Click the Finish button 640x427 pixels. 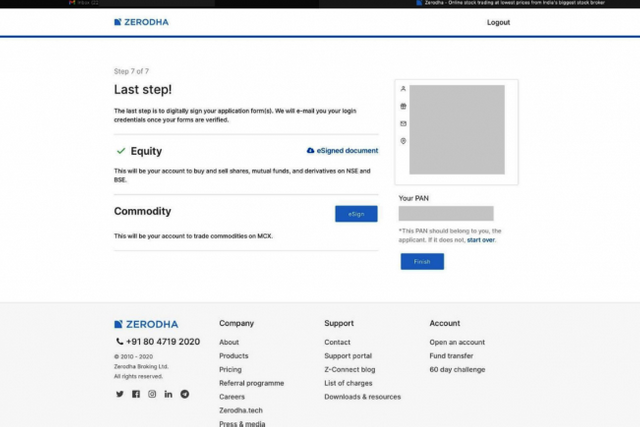(422, 262)
